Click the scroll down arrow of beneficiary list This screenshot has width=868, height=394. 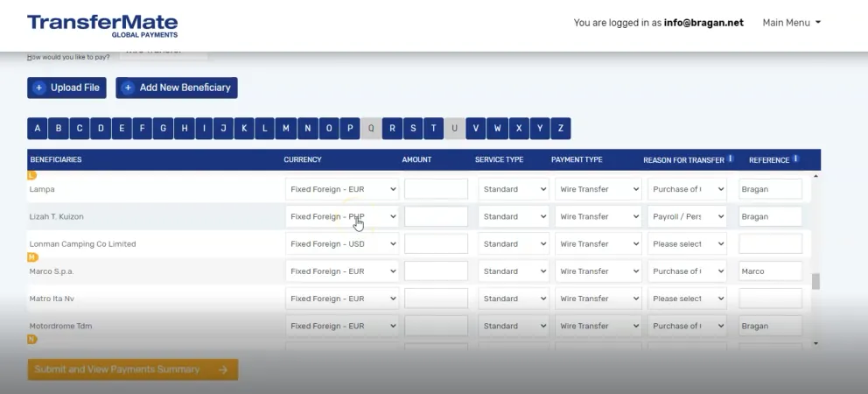[x=815, y=343]
